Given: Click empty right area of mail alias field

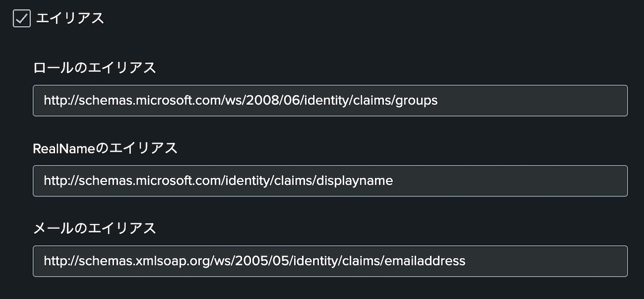Looking at the screenshot, I should (x=546, y=261).
